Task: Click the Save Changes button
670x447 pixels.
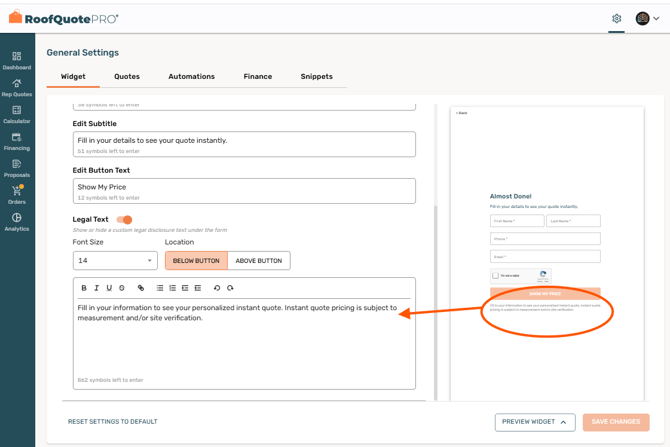Action: point(615,422)
